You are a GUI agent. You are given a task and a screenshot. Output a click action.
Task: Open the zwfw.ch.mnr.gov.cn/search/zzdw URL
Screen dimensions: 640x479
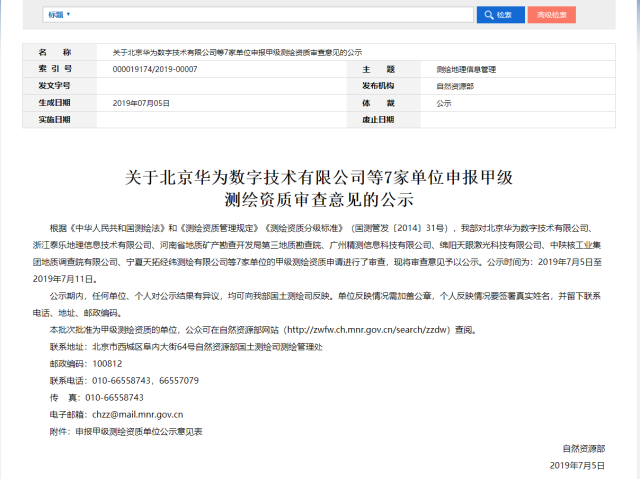click(369, 330)
